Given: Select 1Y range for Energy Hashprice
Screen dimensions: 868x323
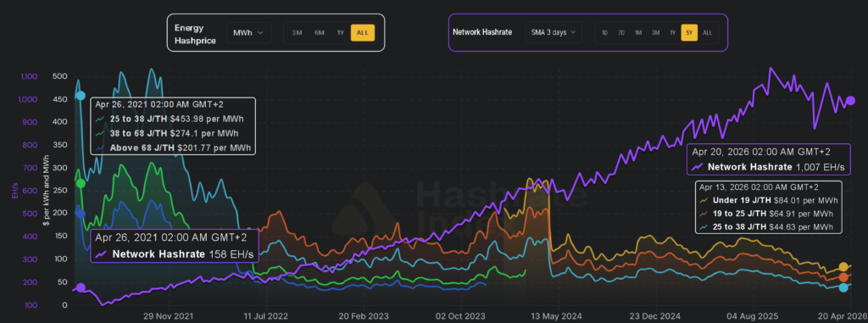Looking at the screenshot, I should point(341,33).
